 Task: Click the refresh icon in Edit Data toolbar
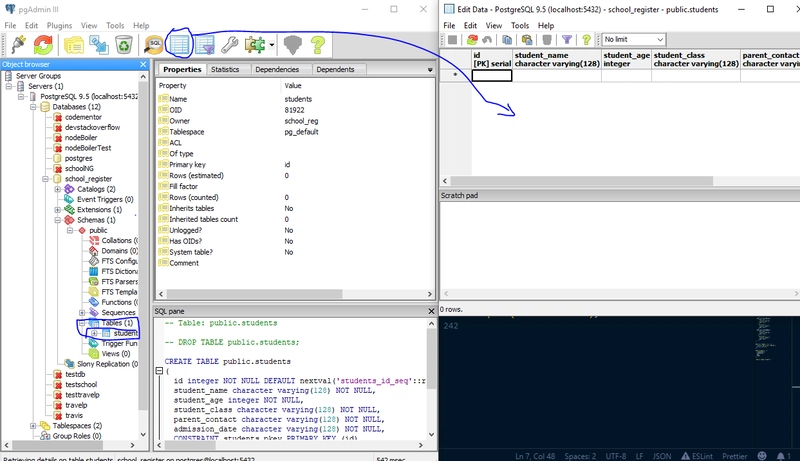(x=472, y=40)
